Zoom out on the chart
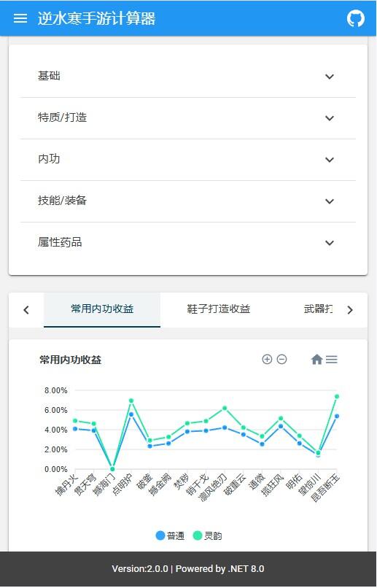377x588 pixels. point(281,359)
